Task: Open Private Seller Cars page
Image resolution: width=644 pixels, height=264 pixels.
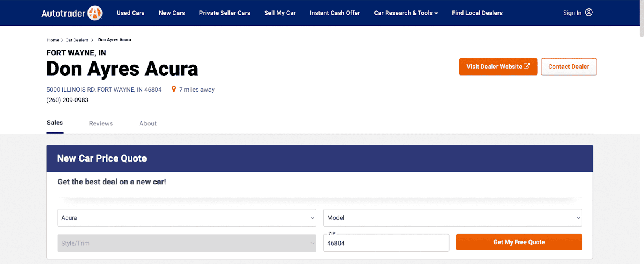Action: [x=225, y=13]
